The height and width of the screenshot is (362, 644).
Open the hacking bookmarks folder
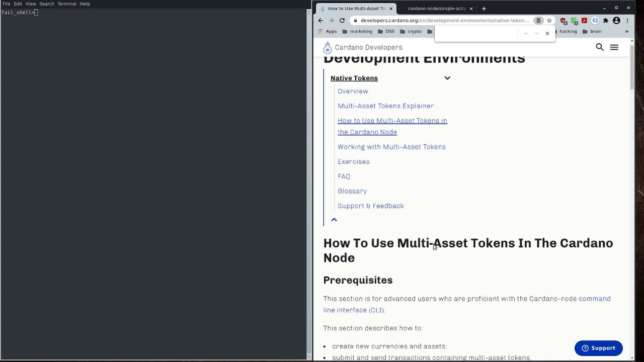tap(568, 31)
